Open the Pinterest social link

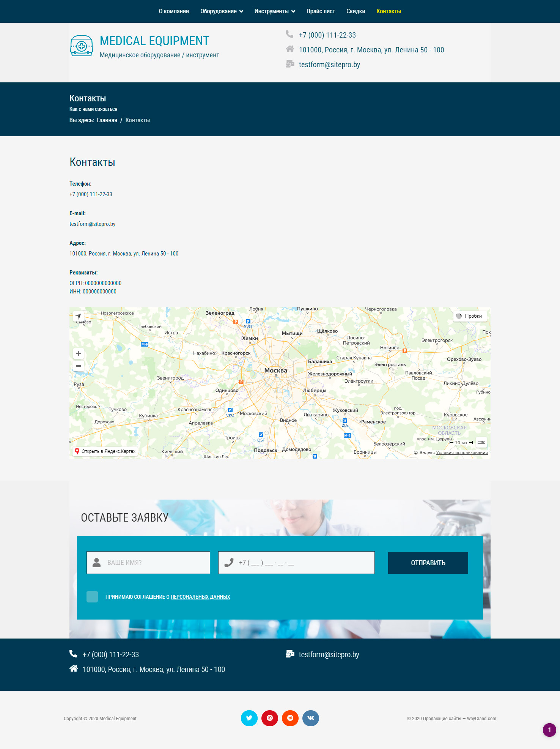click(270, 718)
